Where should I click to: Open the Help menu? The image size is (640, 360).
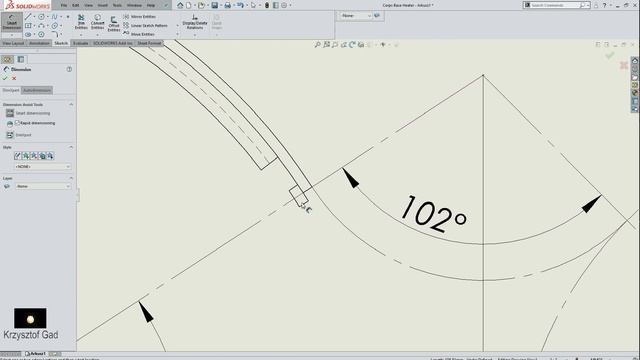click(151, 5)
